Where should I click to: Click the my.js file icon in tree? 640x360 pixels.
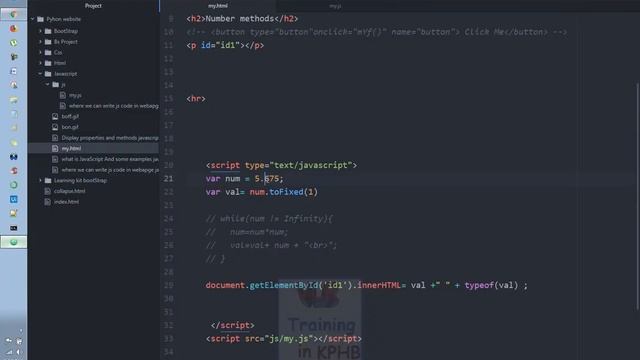point(62,95)
